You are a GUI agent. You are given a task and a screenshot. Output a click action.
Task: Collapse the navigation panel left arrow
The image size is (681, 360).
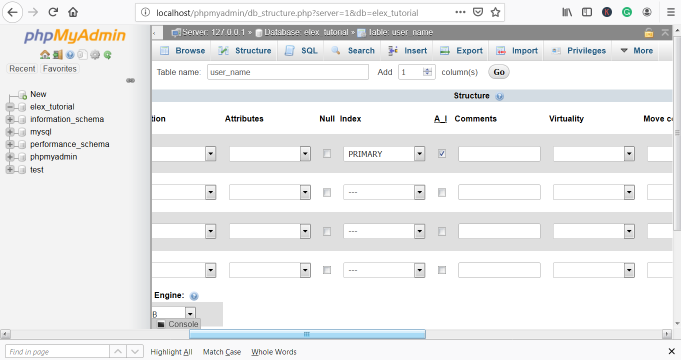tap(155, 33)
